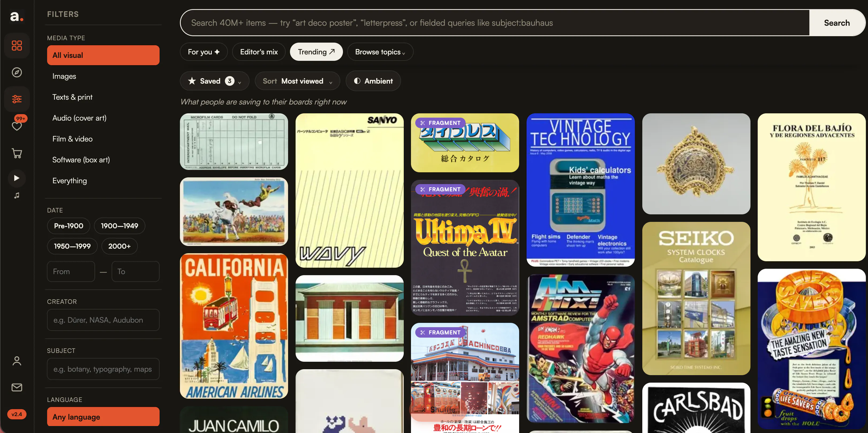Viewport: 868px width, 433px height.
Task: Open the music note icon
Action: (x=17, y=196)
